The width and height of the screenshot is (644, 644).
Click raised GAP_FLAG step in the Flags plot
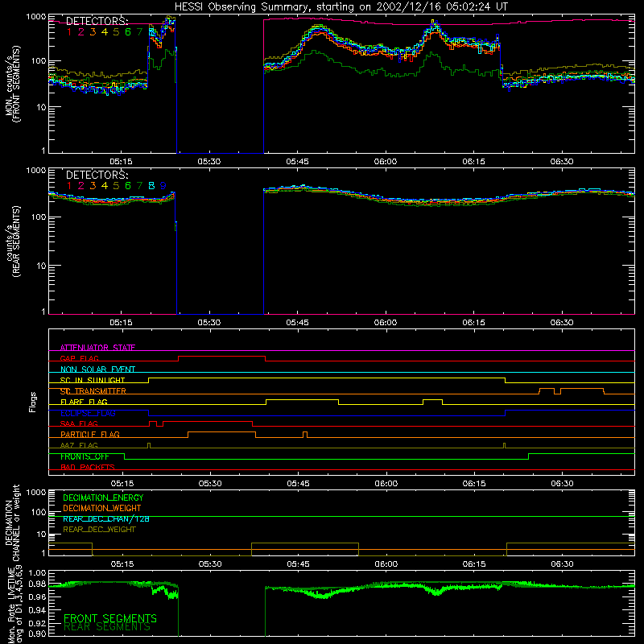tap(222, 357)
